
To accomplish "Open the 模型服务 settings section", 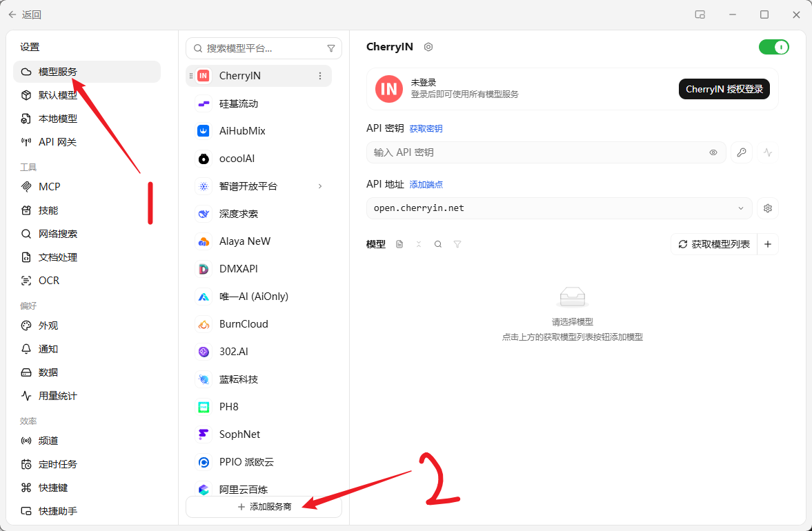I will pos(86,72).
